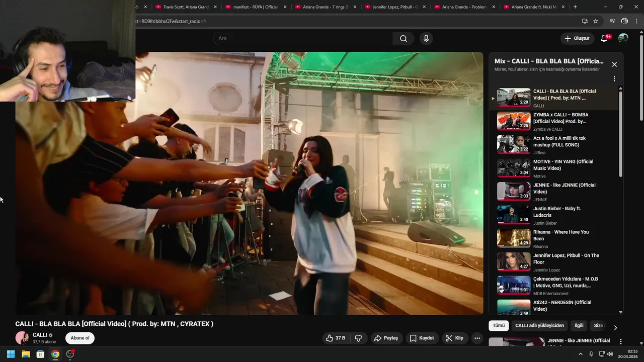Open Chrome from taskbar

pos(55,354)
